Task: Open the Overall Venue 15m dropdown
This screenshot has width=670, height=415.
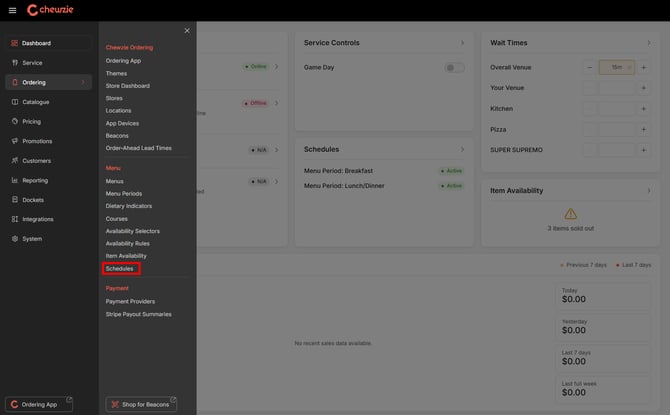Action: (x=617, y=67)
